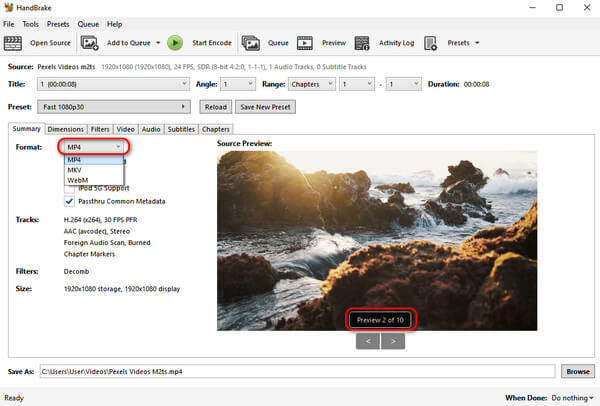The width and height of the screenshot is (600, 406).
Task: Click the 'Pexels Videos m2ts' source name
Action: coord(66,67)
